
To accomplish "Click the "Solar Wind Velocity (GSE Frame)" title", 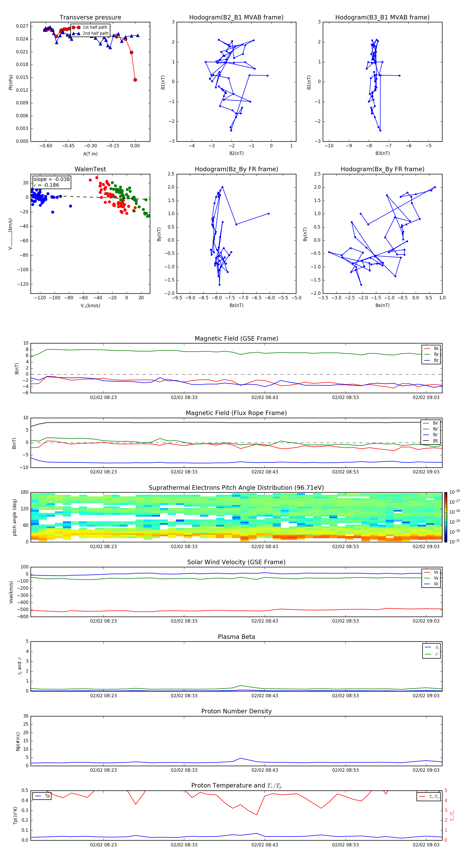I will [x=236, y=562].
